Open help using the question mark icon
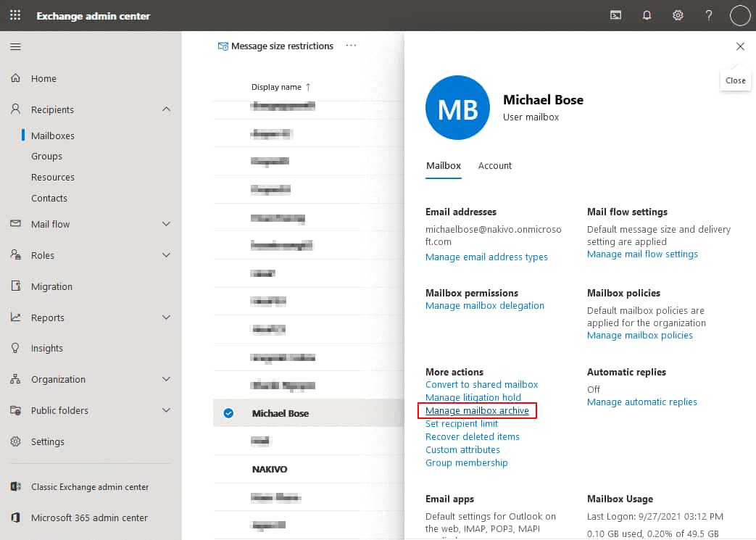The image size is (756, 540). (x=708, y=14)
